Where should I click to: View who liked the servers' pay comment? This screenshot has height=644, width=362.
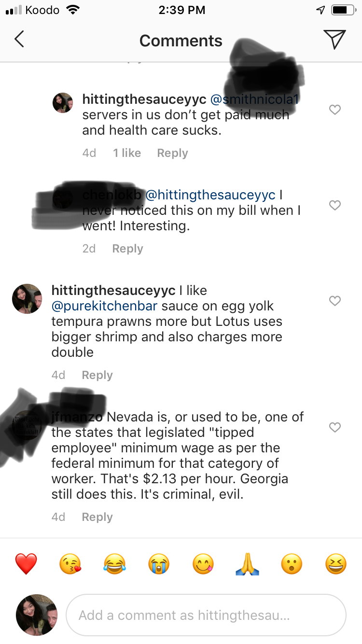pos(126,153)
